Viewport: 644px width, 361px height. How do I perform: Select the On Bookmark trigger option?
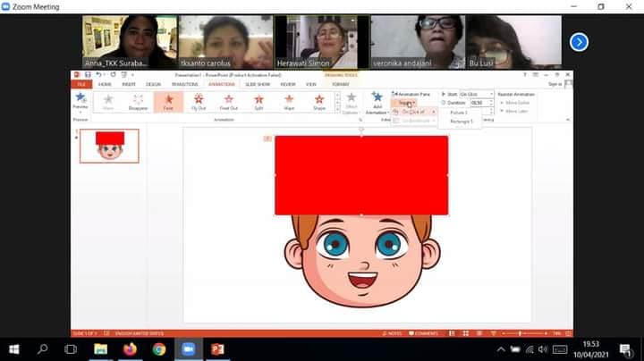click(x=414, y=121)
